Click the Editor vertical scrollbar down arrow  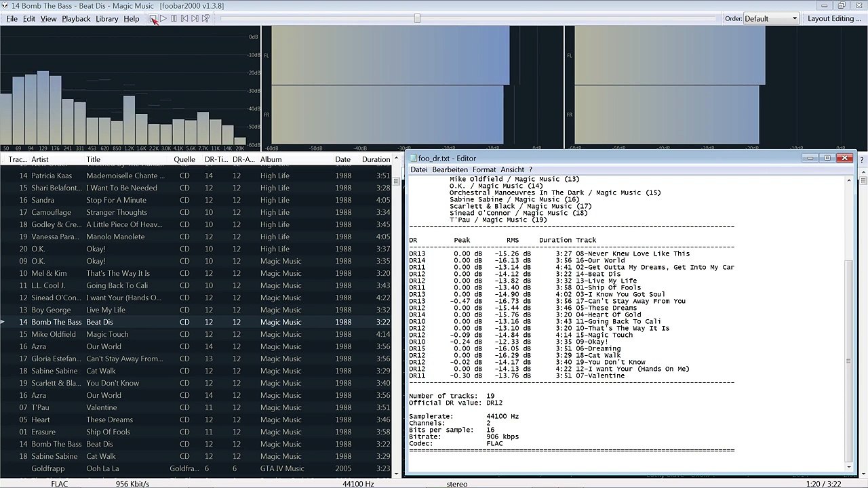[848, 467]
